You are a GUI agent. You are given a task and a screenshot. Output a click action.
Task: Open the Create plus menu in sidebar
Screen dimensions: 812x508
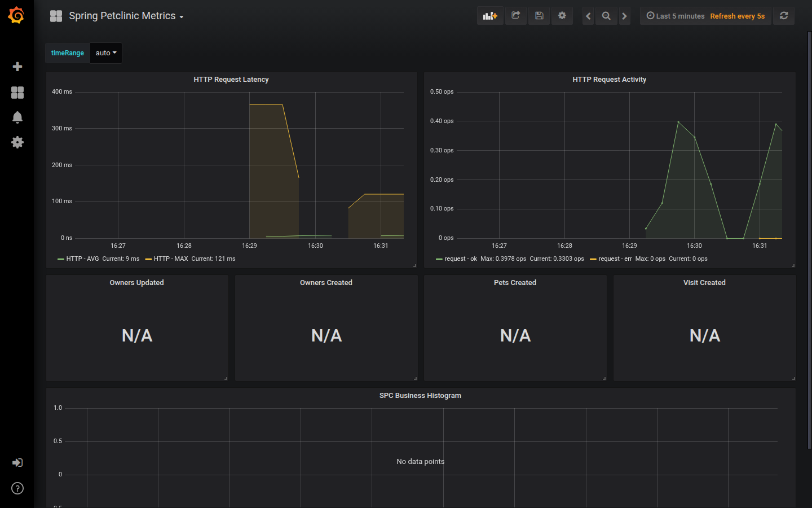click(x=17, y=67)
